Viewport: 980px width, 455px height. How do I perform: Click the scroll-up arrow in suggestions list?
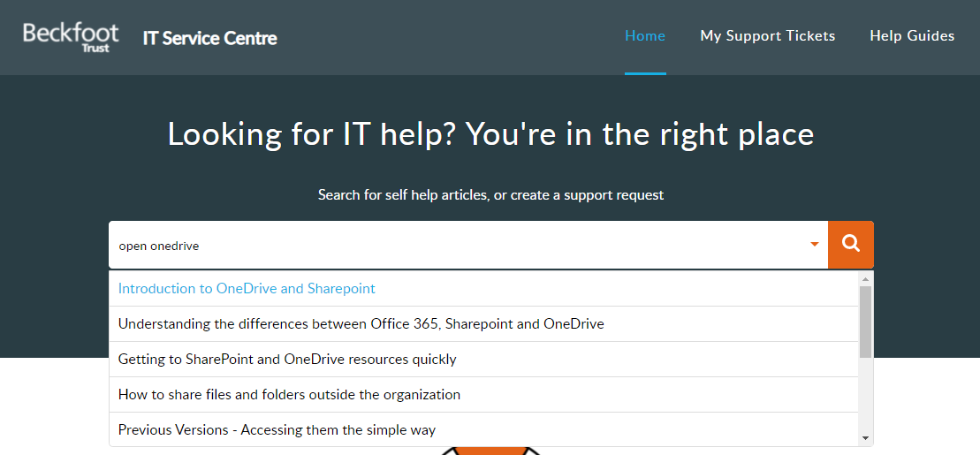pos(866,279)
